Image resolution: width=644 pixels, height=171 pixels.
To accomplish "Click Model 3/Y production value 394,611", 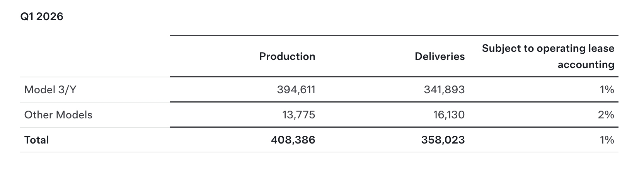I will click(x=296, y=90).
